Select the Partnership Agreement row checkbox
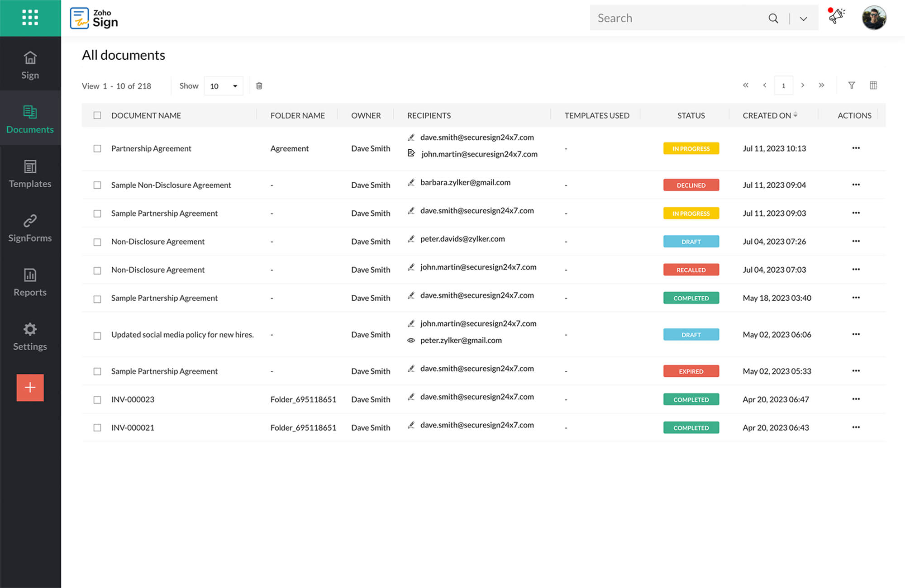This screenshot has height=588, width=905. [x=97, y=148]
